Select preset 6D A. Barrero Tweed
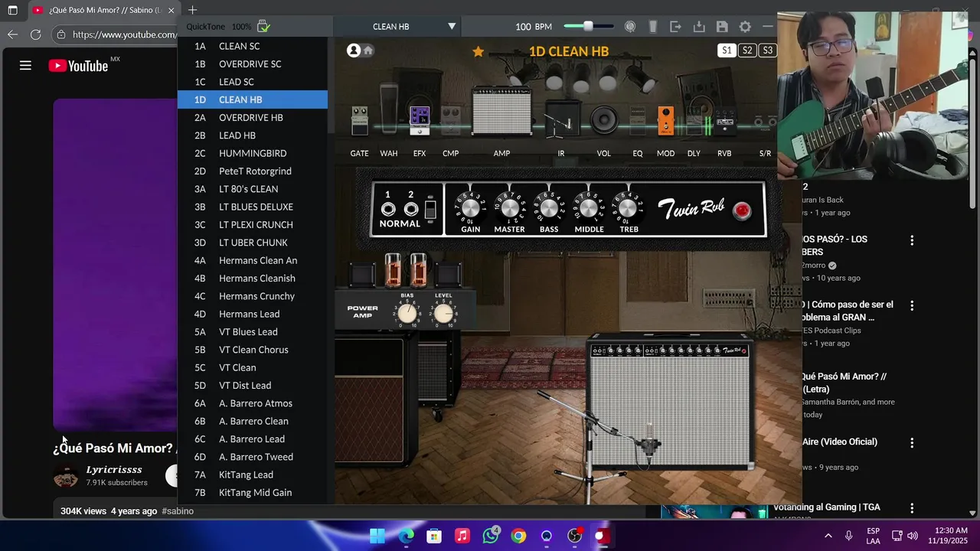This screenshot has height=551, width=980. [253, 457]
